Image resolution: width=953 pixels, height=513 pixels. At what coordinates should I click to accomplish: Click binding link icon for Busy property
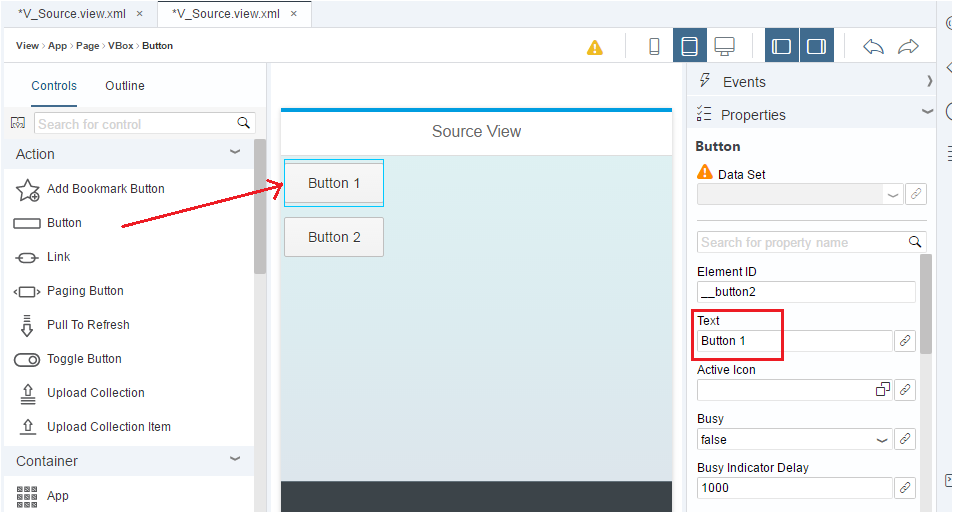pyautogui.click(x=905, y=439)
